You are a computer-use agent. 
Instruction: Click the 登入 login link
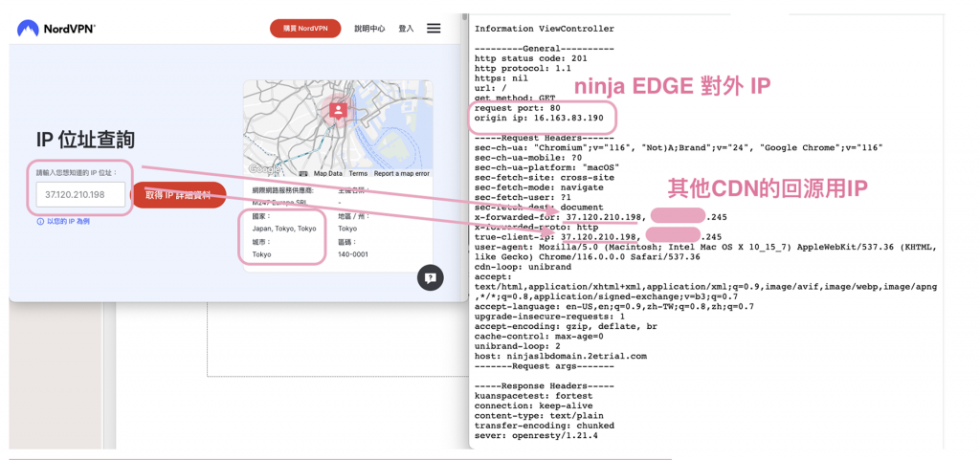[406, 29]
